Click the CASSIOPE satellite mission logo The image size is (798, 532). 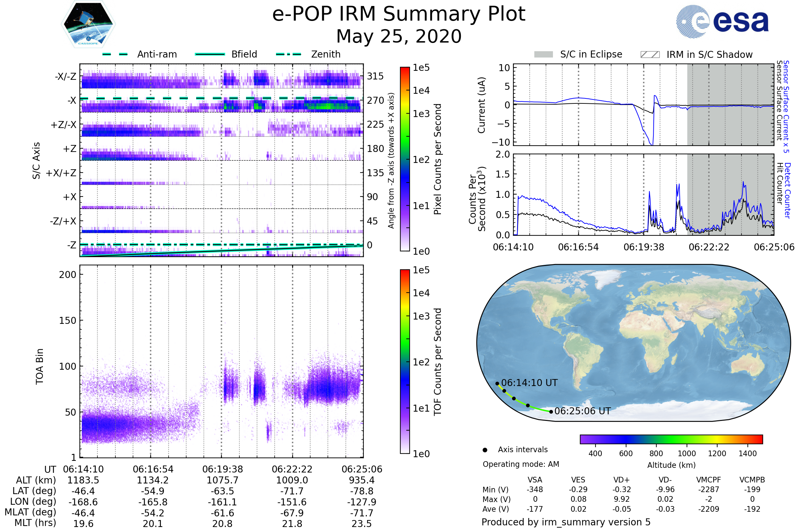88,24
